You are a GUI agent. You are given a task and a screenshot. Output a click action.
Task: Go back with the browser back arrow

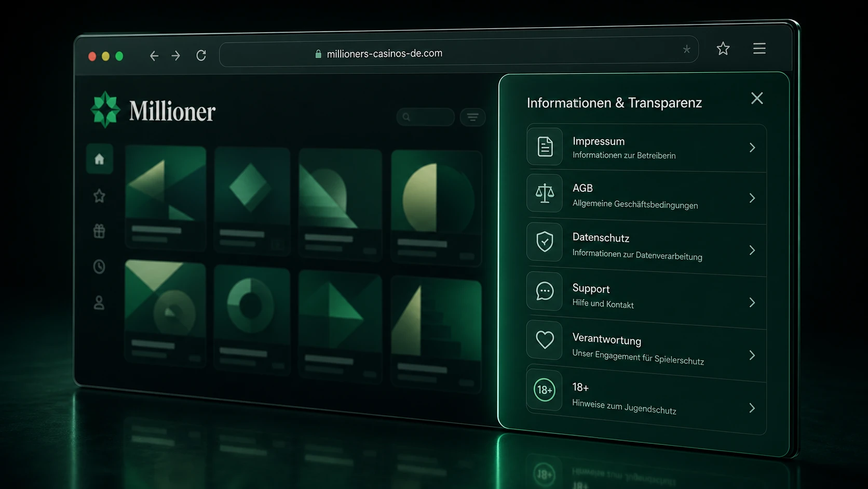[x=154, y=56]
